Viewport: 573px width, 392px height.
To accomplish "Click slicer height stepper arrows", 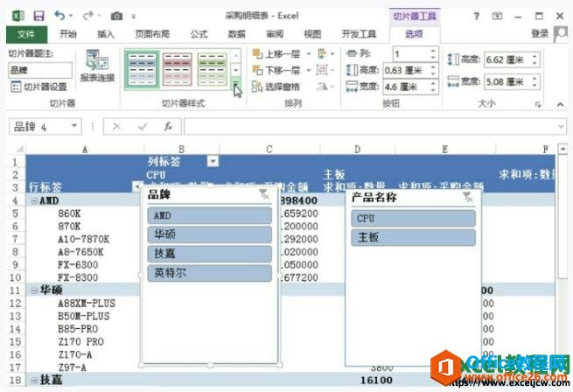I will tap(535, 59).
